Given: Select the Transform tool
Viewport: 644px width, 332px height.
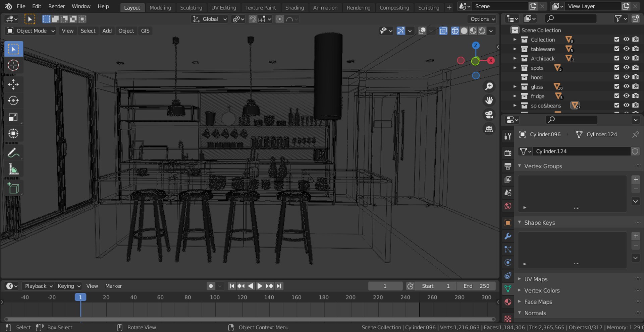Looking at the screenshot, I should click(13, 134).
